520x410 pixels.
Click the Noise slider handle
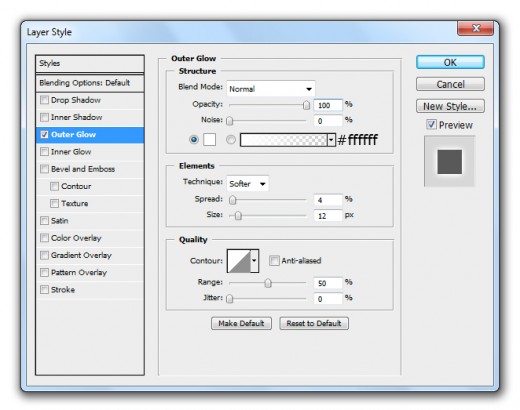tap(230, 121)
